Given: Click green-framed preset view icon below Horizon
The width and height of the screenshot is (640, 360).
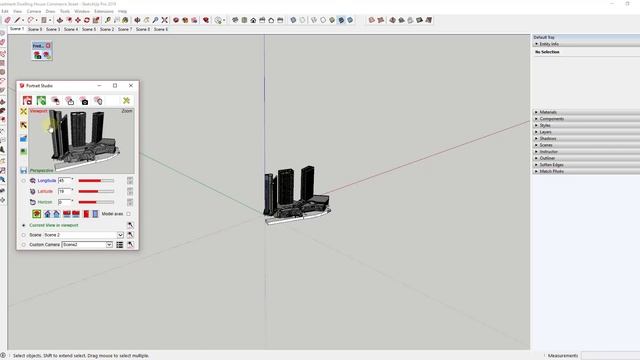Looking at the screenshot, I should tap(37, 213).
